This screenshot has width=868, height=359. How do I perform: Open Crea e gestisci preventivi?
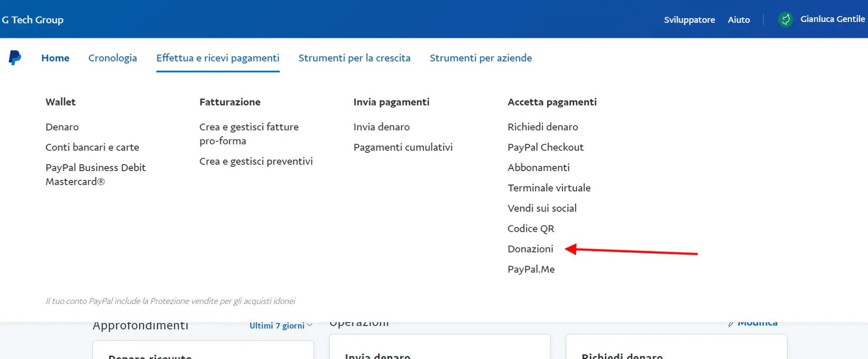(256, 161)
